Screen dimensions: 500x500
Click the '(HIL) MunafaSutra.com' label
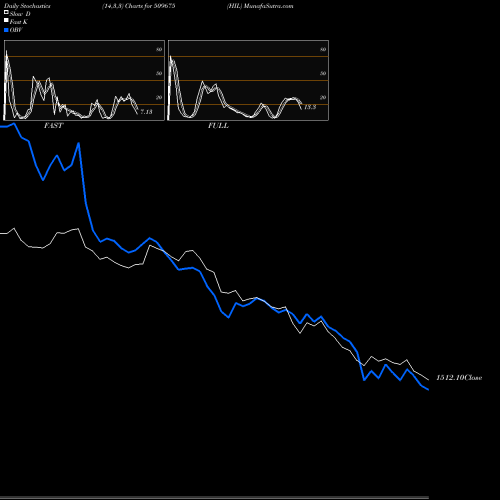tap(260, 6)
